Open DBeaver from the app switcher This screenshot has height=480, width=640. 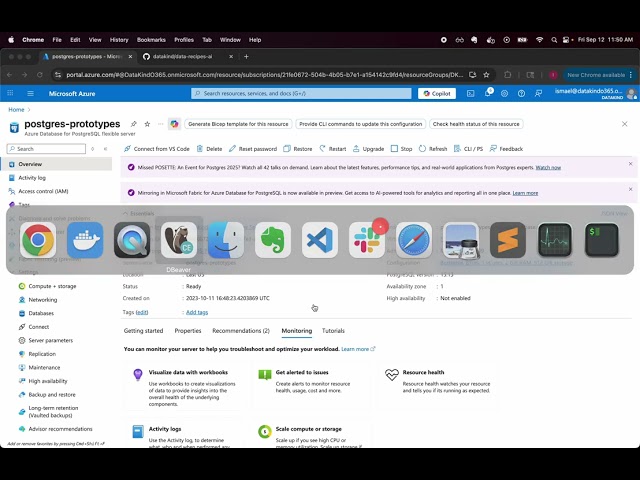[x=179, y=240]
